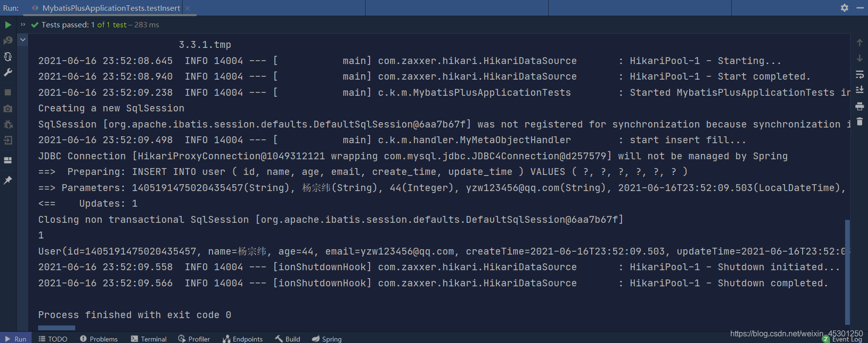Toggle soft-wrap for console lines
This screenshot has height=343, width=868.
pyautogui.click(x=860, y=74)
